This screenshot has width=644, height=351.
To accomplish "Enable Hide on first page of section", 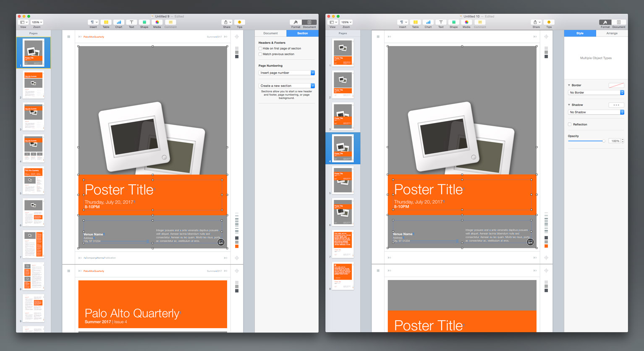I will [260, 49].
